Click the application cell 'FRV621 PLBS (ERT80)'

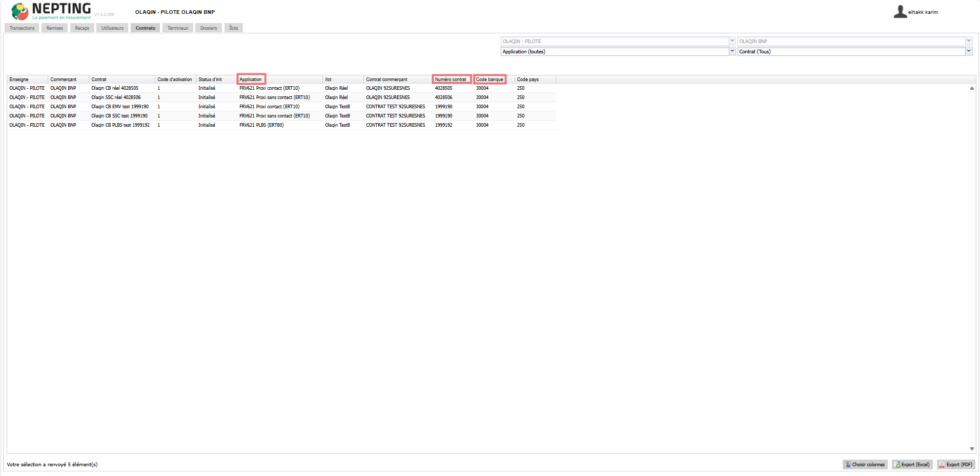click(x=261, y=125)
